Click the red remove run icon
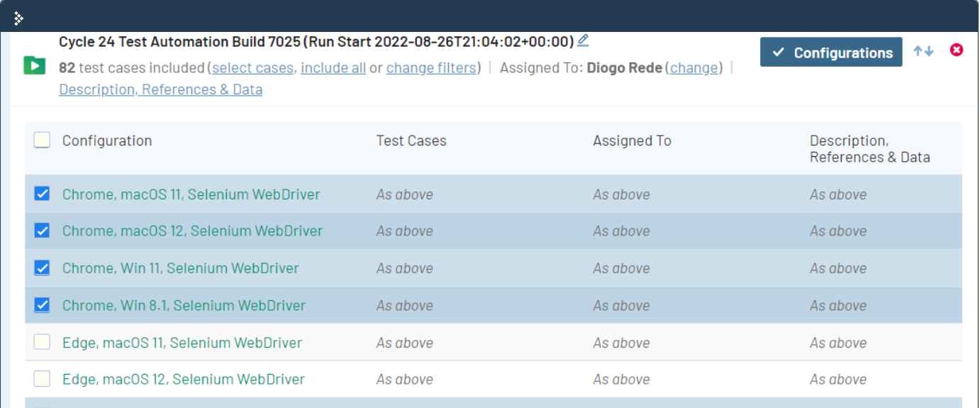The width and height of the screenshot is (980, 408). point(957,50)
